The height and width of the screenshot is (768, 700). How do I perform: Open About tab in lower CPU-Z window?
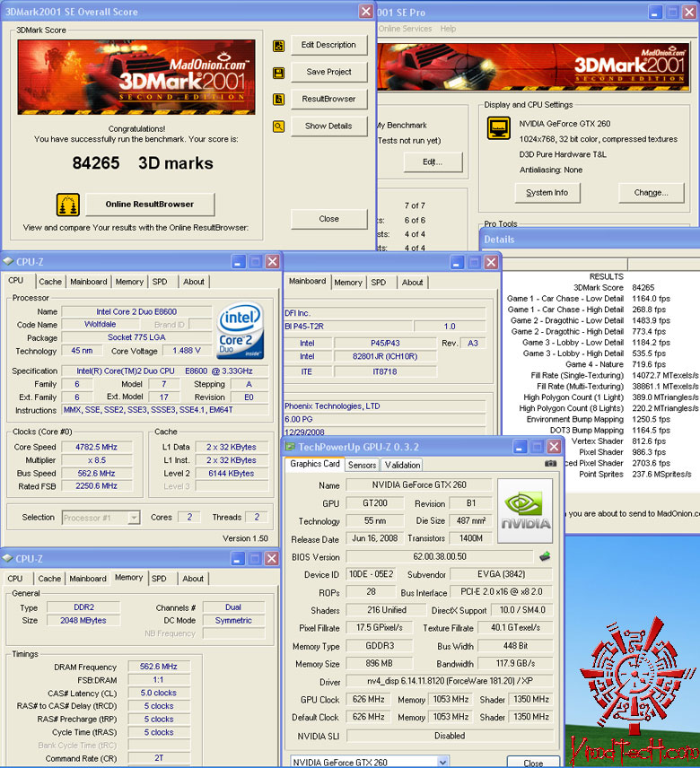pos(193,579)
